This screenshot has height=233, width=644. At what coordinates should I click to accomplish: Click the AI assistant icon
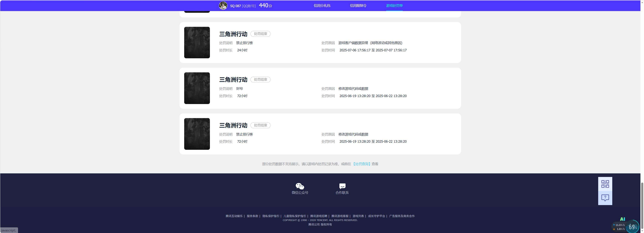(x=622, y=219)
